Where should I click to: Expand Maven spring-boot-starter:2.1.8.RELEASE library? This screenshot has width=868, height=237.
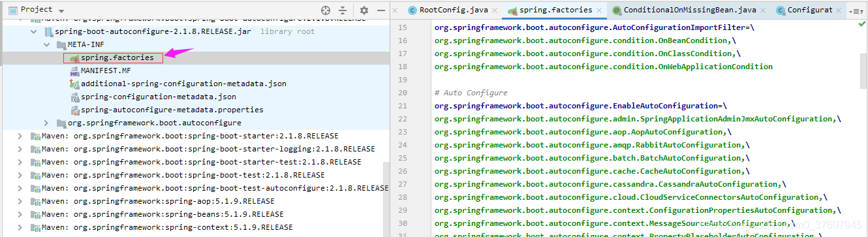[20, 136]
